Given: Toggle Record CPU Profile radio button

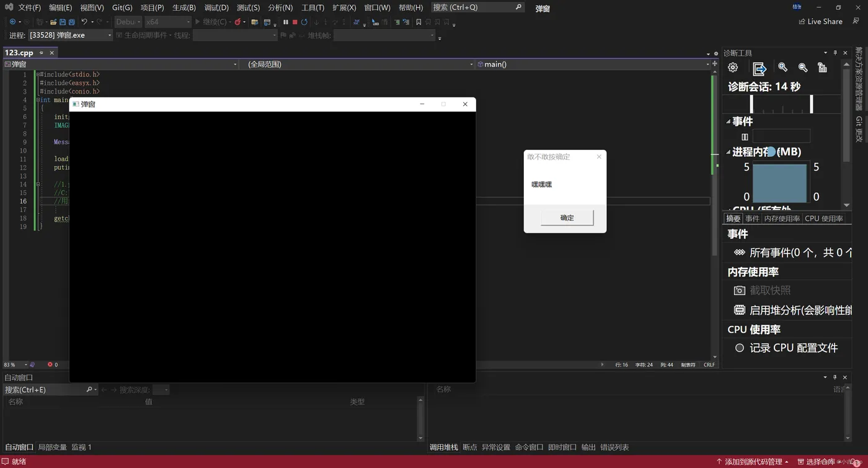Looking at the screenshot, I should [x=739, y=348].
